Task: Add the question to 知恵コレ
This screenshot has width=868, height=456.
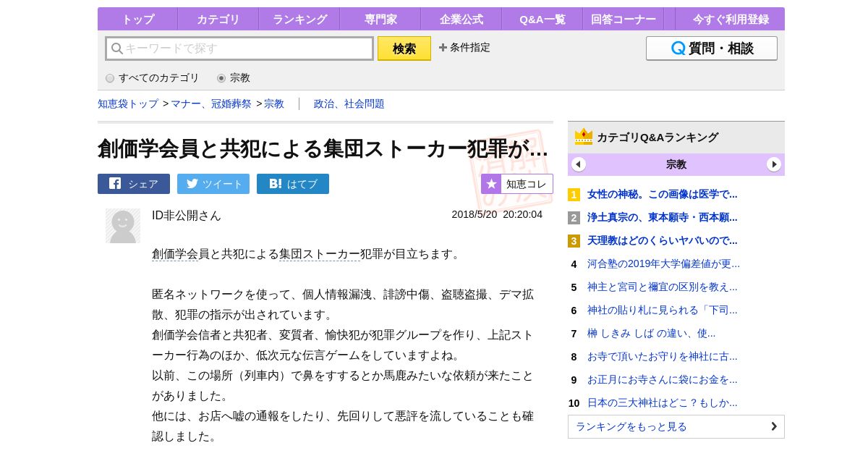Action: [517, 184]
